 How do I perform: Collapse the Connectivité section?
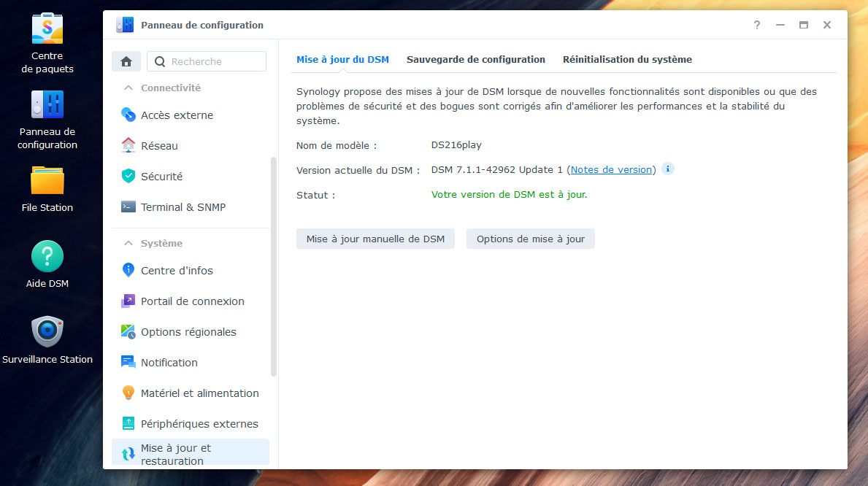click(128, 88)
